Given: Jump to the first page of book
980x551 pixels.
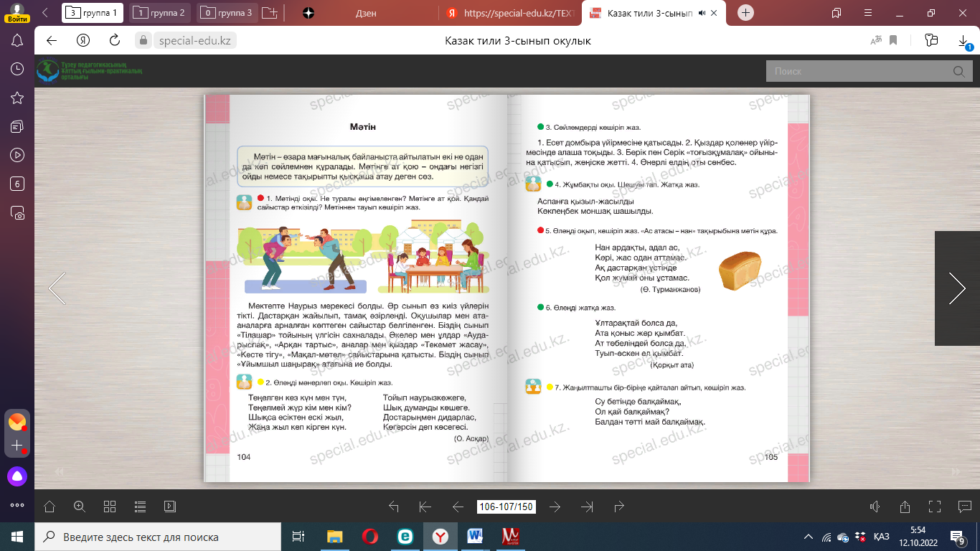Looking at the screenshot, I should pos(425,507).
